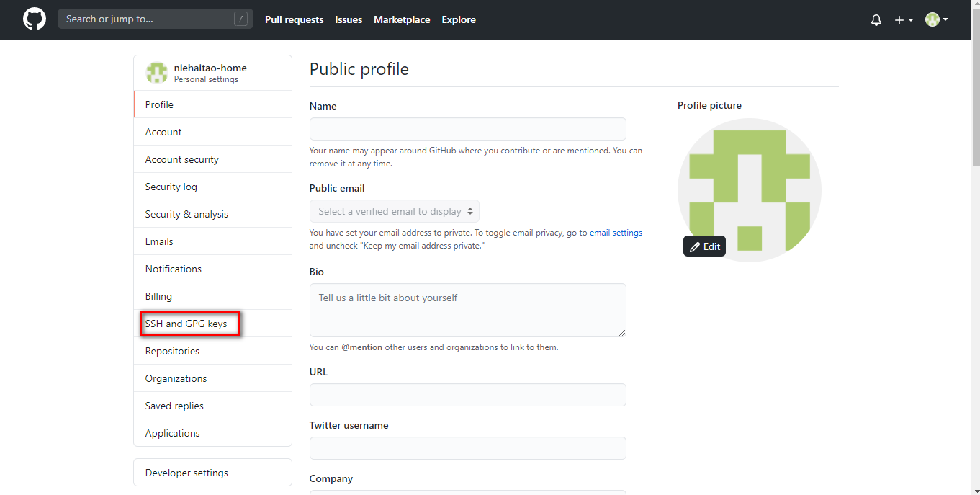Image resolution: width=980 pixels, height=495 pixels.
Task: Open the Public email select dropdown
Action: point(395,211)
